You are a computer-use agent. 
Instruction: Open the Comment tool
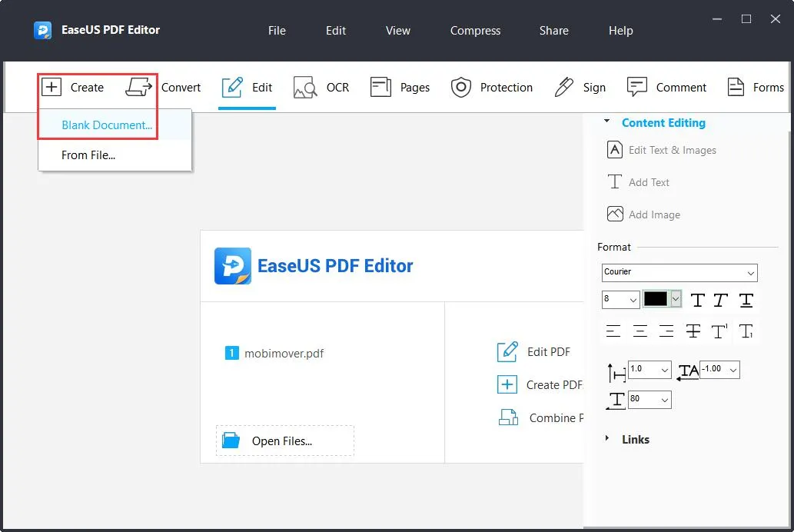tap(667, 87)
